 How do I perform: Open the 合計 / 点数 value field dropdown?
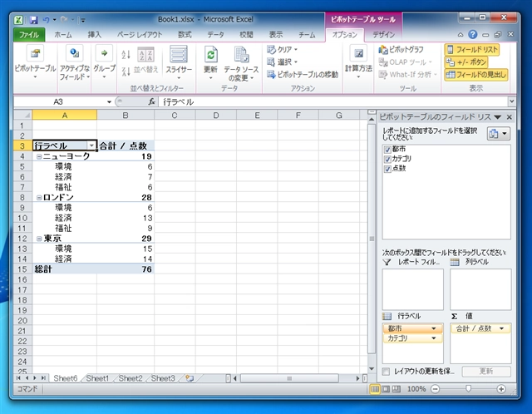pyautogui.click(x=501, y=328)
